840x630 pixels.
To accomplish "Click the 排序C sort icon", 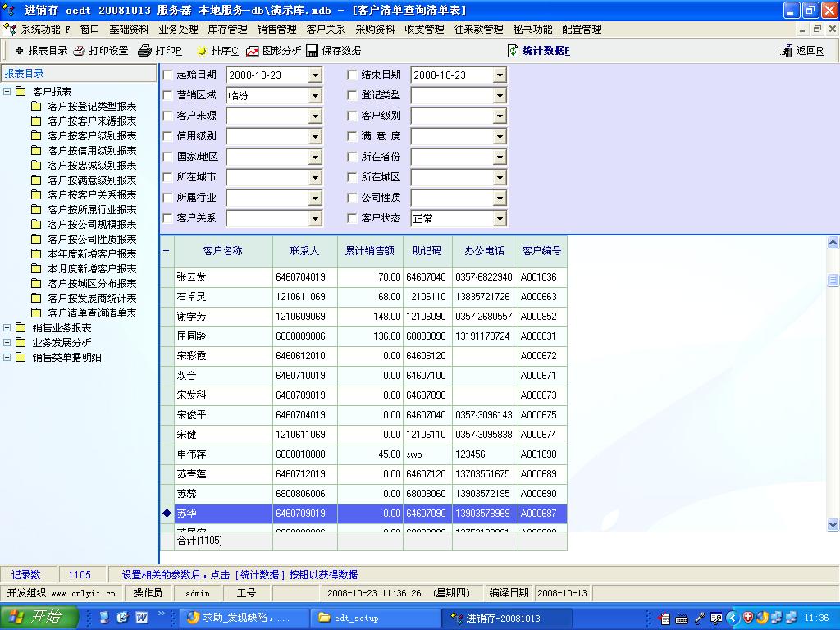I will coord(202,51).
